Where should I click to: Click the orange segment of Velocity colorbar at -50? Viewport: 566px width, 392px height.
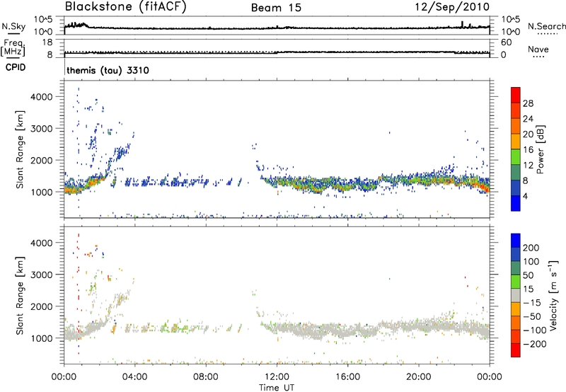(516, 309)
